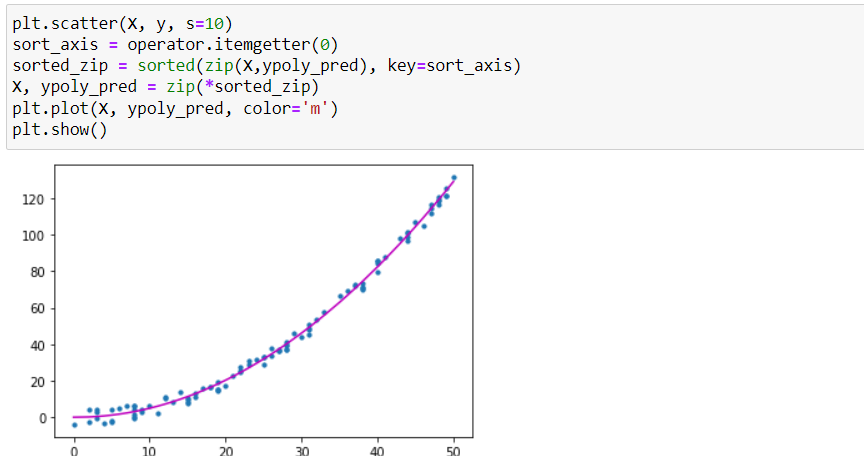Click the sorted_zip = sorted(zip(...)) line
The image size is (864, 456).
(267, 66)
